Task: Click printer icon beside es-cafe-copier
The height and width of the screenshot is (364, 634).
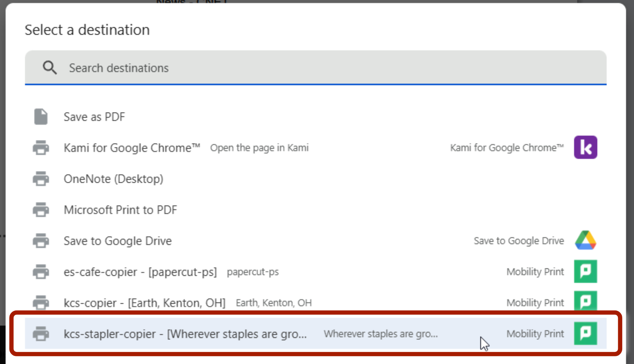Action: tap(41, 272)
